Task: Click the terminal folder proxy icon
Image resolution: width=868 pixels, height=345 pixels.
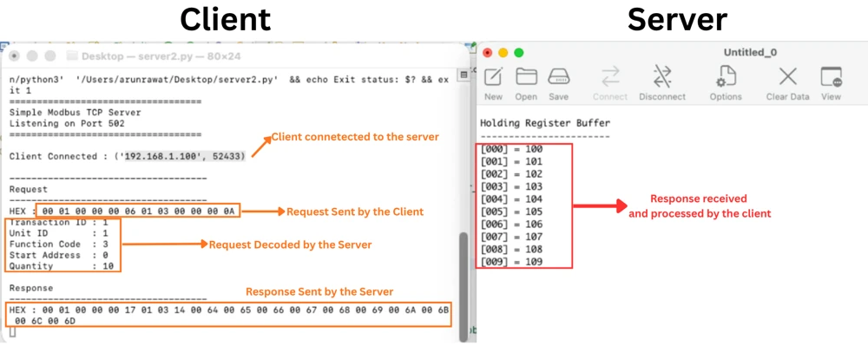Action: point(72,55)
